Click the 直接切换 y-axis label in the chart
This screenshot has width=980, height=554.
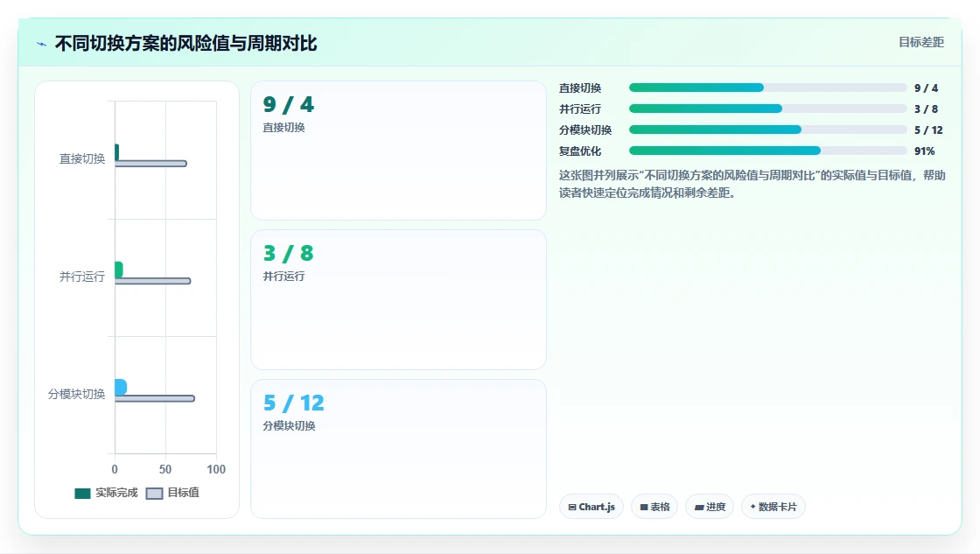(x=82, y=158)
